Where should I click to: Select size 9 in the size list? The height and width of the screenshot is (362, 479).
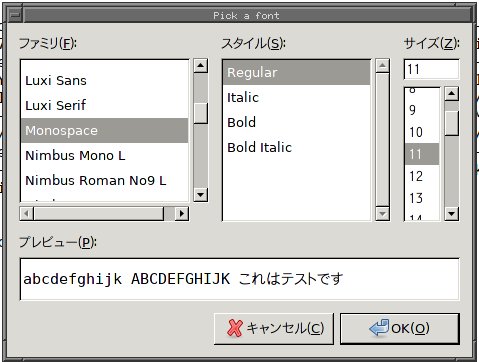[x=422, y=110]
